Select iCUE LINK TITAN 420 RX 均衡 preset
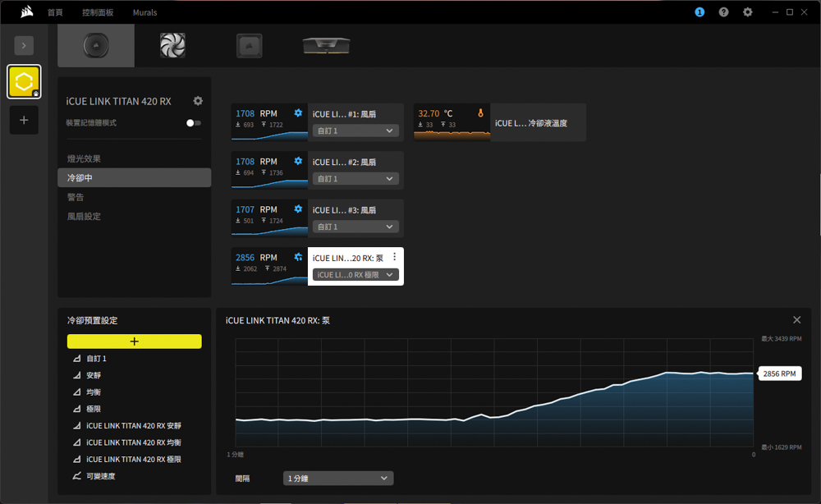The width and height of the screenshot is (821, 504). [135, 442]
